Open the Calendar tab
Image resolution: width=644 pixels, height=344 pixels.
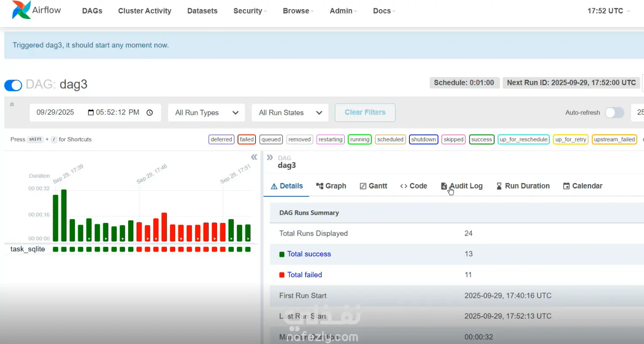click(x=583, y=186)
